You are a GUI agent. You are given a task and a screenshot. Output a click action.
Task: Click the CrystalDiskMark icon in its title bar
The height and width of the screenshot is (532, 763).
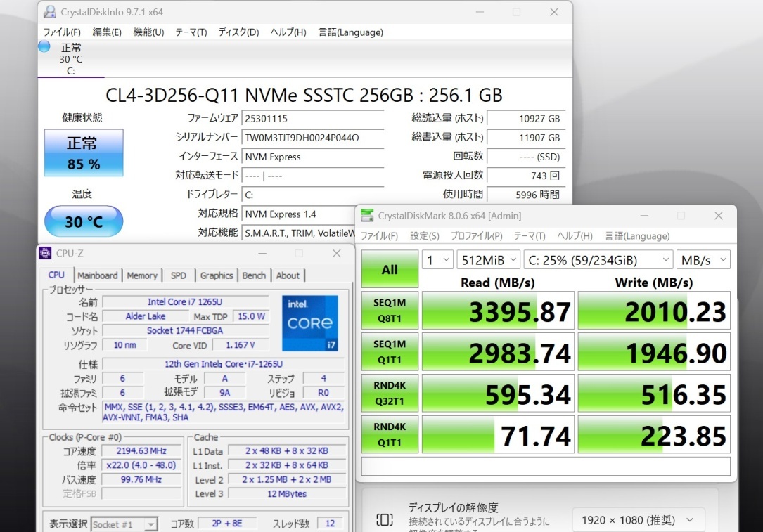[x=366, y=216]
